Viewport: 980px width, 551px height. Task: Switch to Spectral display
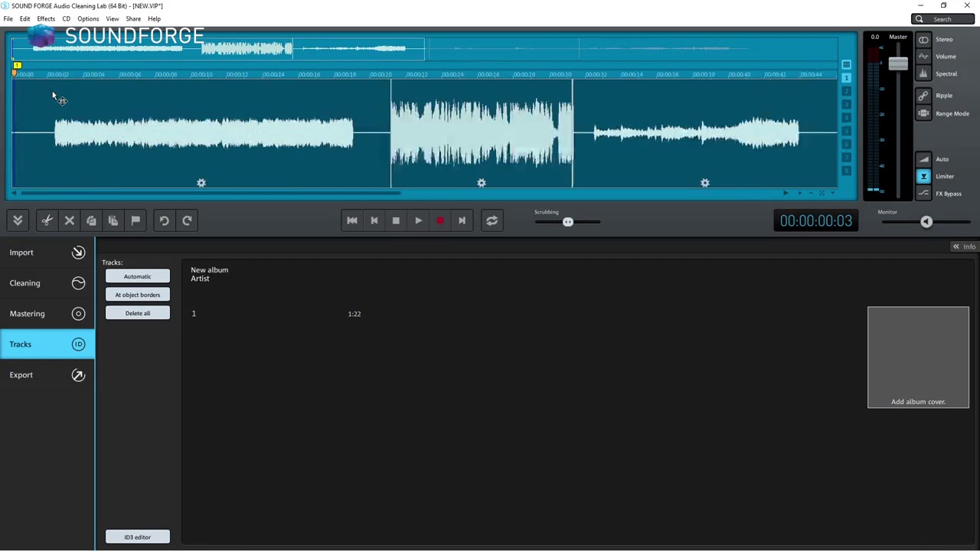[923, 73]
